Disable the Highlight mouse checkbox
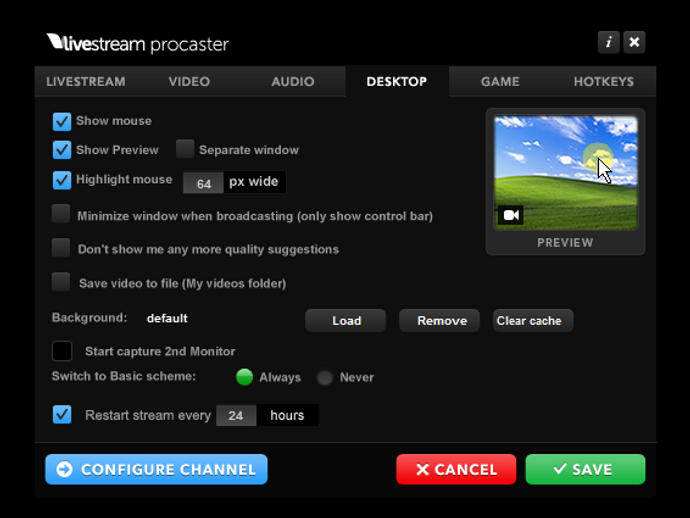690x518 pixels. [x=62, y=180]
